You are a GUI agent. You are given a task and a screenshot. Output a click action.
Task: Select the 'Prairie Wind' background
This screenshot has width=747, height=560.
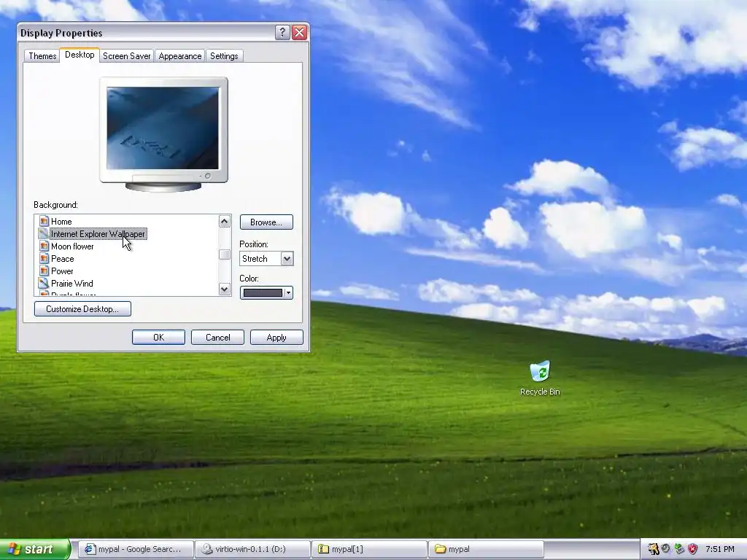(72, 284)
